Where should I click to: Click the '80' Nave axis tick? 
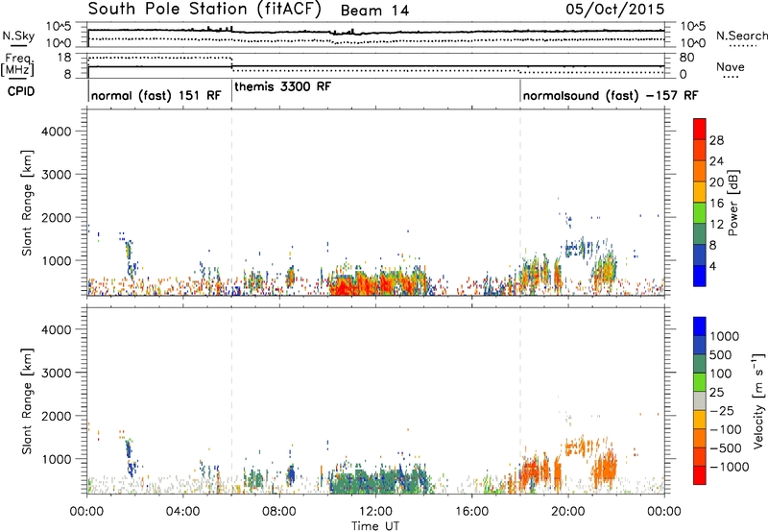pos(686,58)
